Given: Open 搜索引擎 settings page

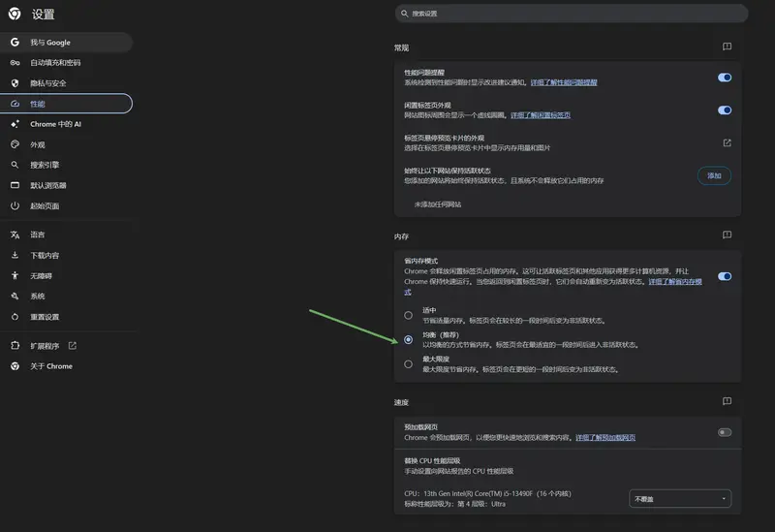Looking at the screenshot, I should (66, 165).
